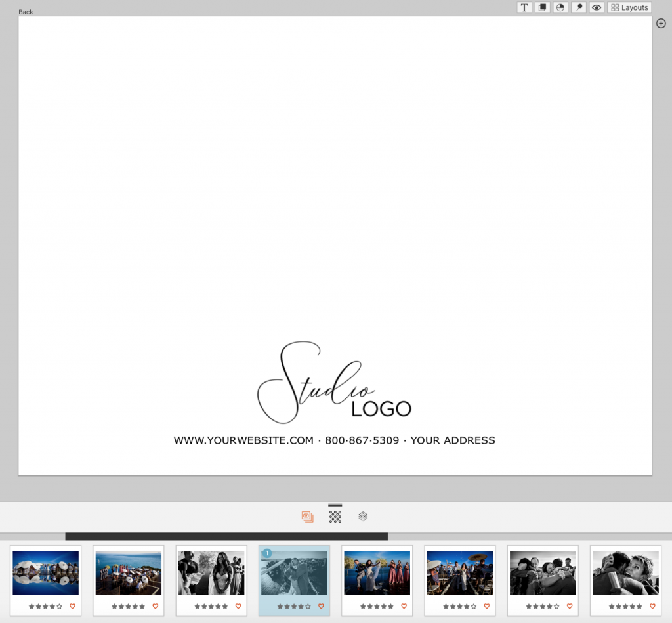Image resolution: width=672 pixels, height=623 pixels.
Task: Select the black-and-white bride with bridesmaids thumbnail
Action: (x=211, y=573)
